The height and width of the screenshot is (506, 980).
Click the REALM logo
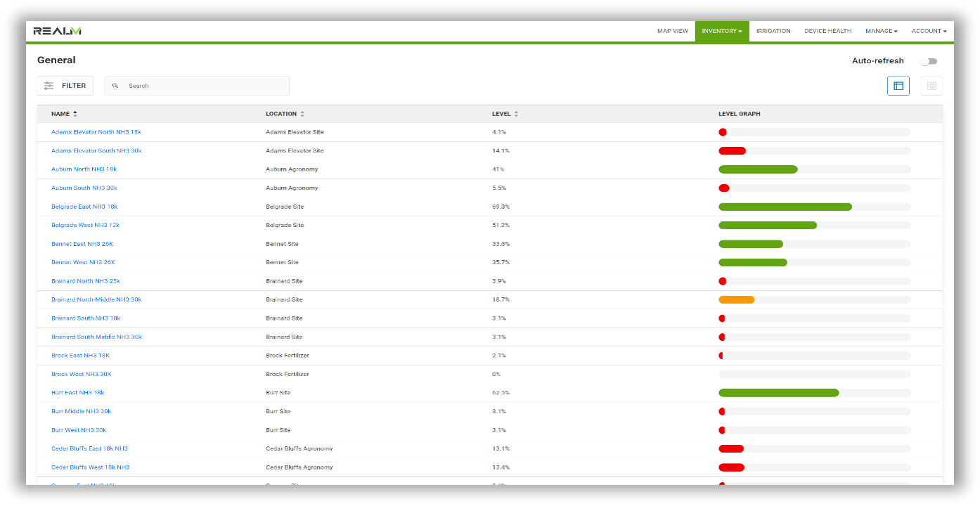tap(57, 31)
